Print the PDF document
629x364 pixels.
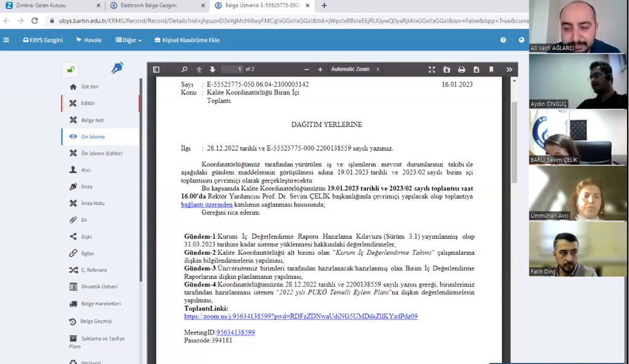pos(461,69)
